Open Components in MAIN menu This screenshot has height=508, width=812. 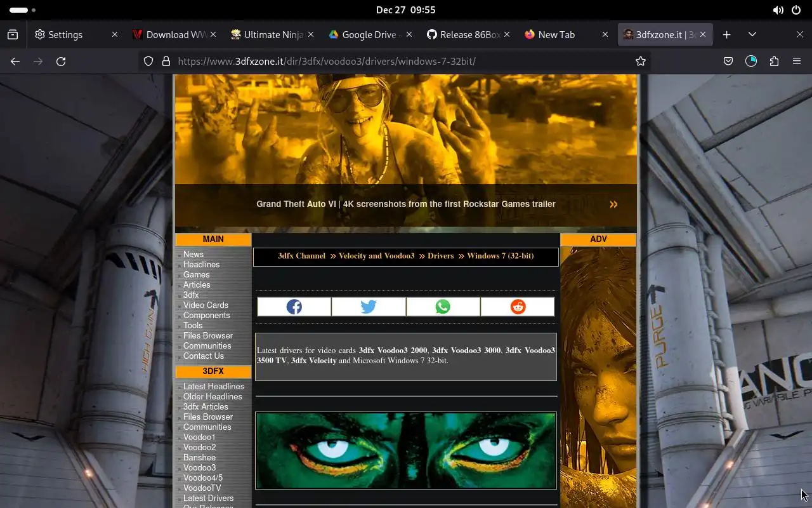[x=207, y=316]
